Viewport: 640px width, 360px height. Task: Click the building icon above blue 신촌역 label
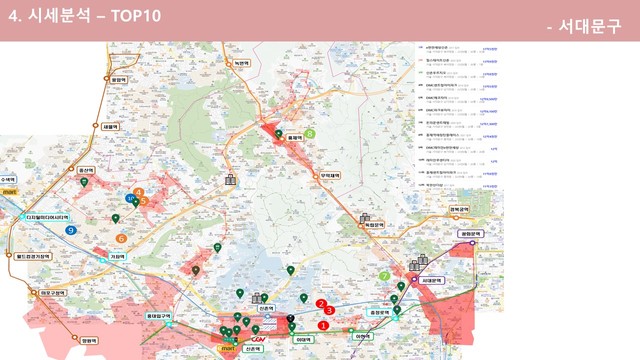(257, 298)
